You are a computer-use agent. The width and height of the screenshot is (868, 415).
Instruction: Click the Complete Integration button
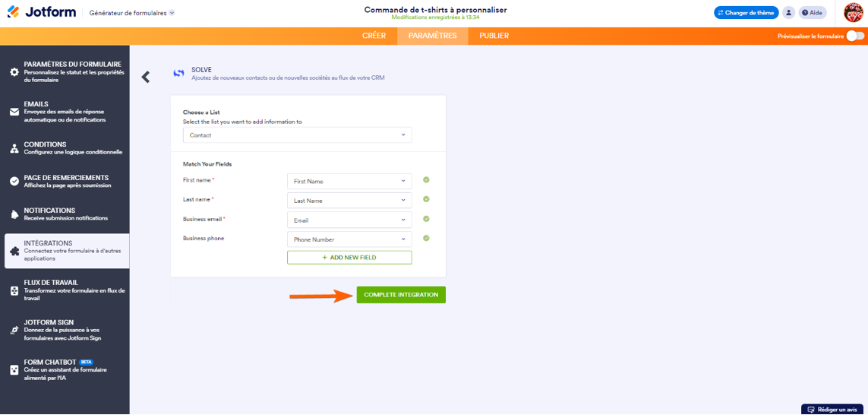(x=401, y=295)
